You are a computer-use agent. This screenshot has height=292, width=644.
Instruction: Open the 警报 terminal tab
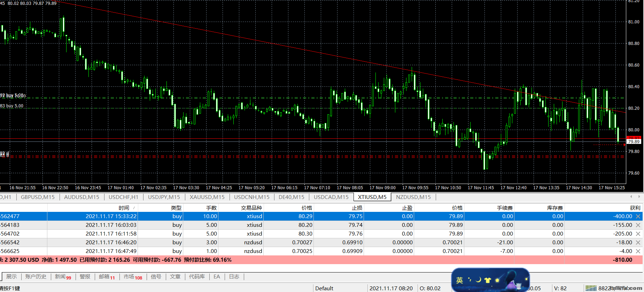pyautogui.click(x=85, y=277)
